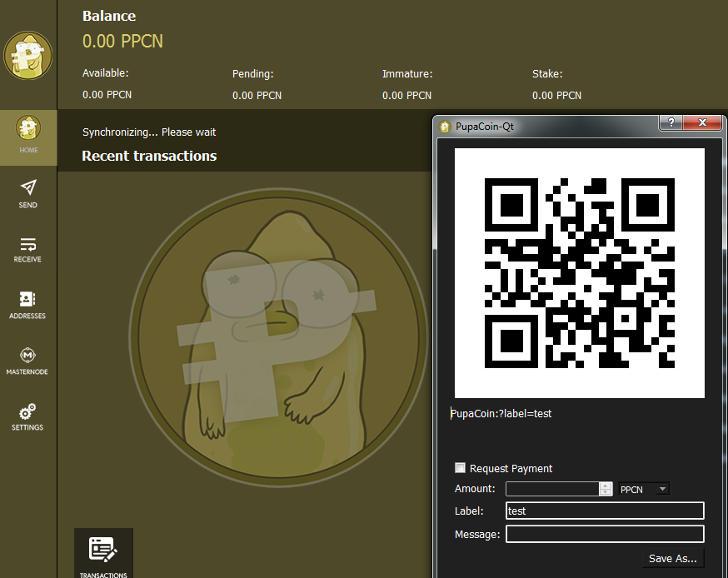Click the dialog help question-mark button

tap(671, 122)
